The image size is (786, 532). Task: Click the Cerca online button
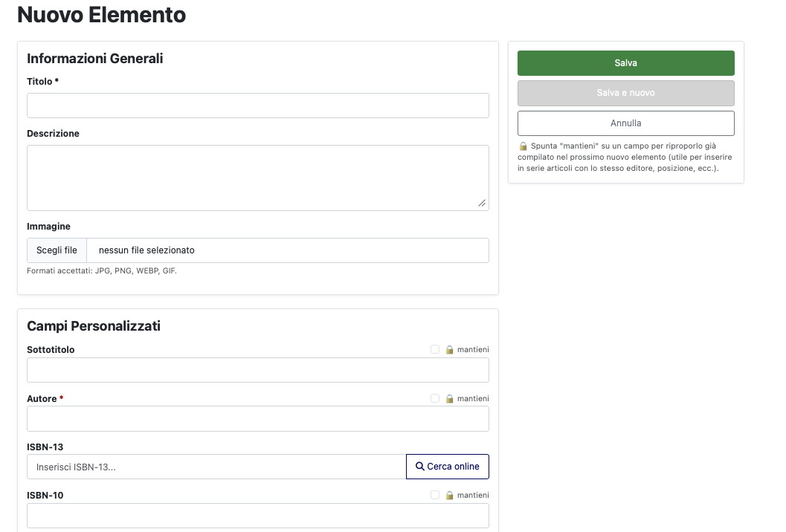(x=447, y=467)
